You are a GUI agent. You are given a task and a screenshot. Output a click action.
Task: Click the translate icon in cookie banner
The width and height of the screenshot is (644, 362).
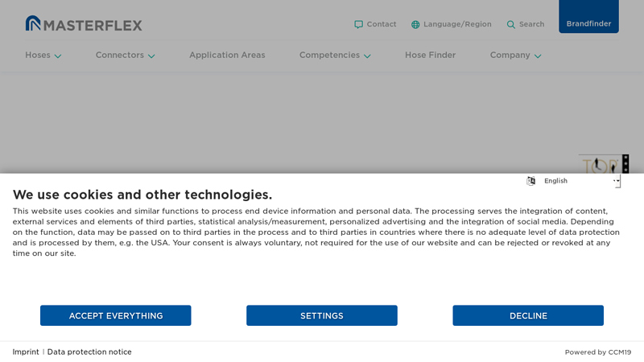(531, 181)
